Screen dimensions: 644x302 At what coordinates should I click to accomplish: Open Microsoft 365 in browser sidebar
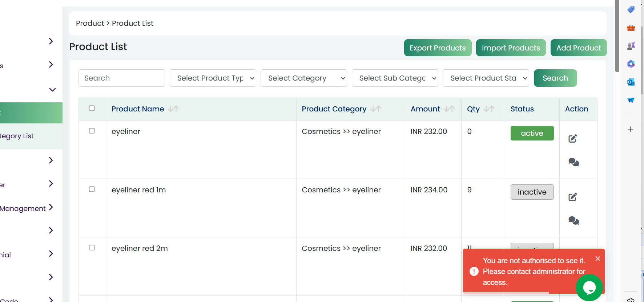point(631,64)
